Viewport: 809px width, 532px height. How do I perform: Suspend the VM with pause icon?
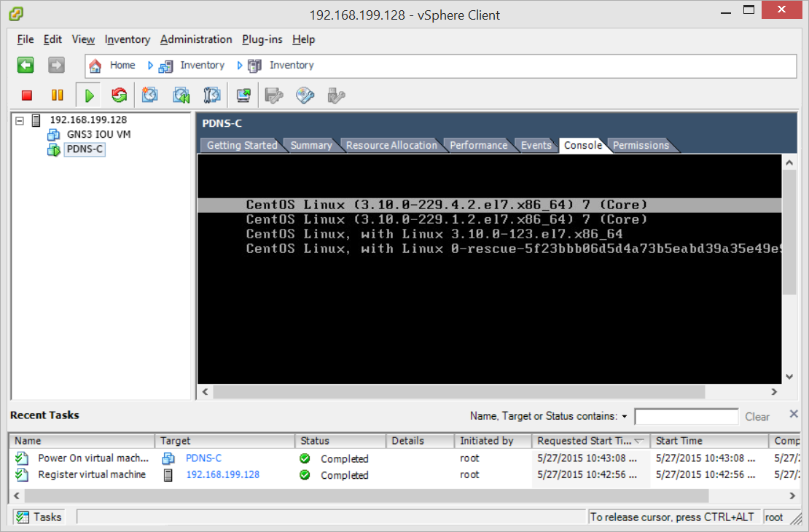[58, 95]
